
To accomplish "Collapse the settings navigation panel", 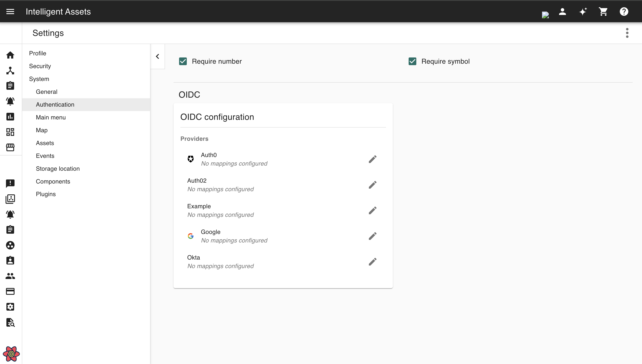I will (157, 56).
